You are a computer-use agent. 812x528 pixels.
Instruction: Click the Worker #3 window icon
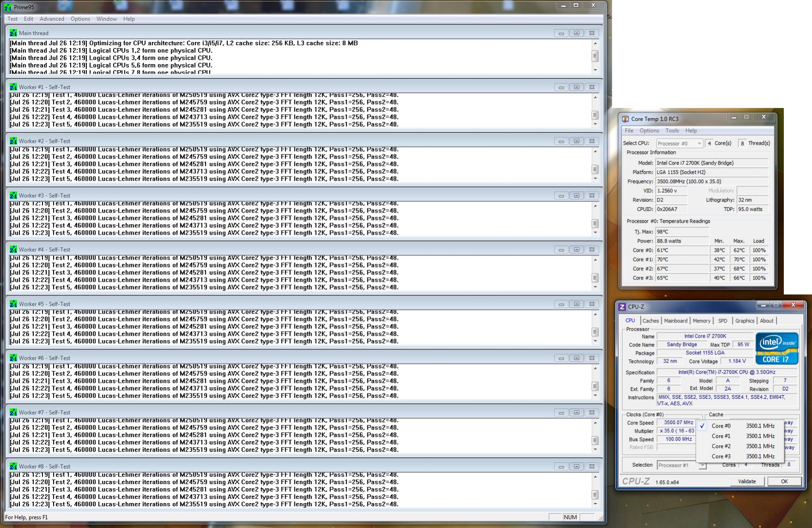[13, 195]
